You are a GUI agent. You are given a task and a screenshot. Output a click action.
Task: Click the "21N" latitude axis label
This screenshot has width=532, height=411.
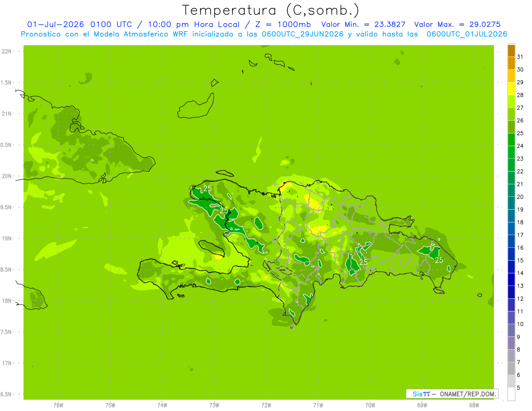point(7,114)
